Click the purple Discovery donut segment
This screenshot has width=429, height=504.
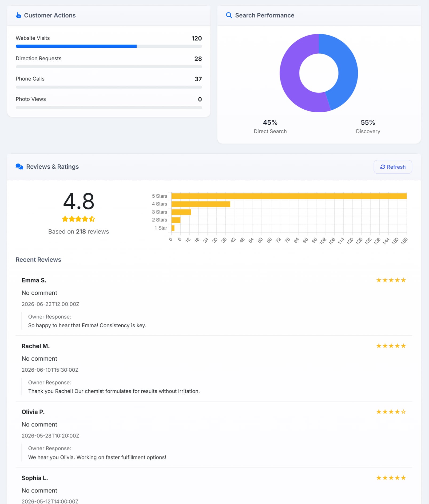coord(290,77)
